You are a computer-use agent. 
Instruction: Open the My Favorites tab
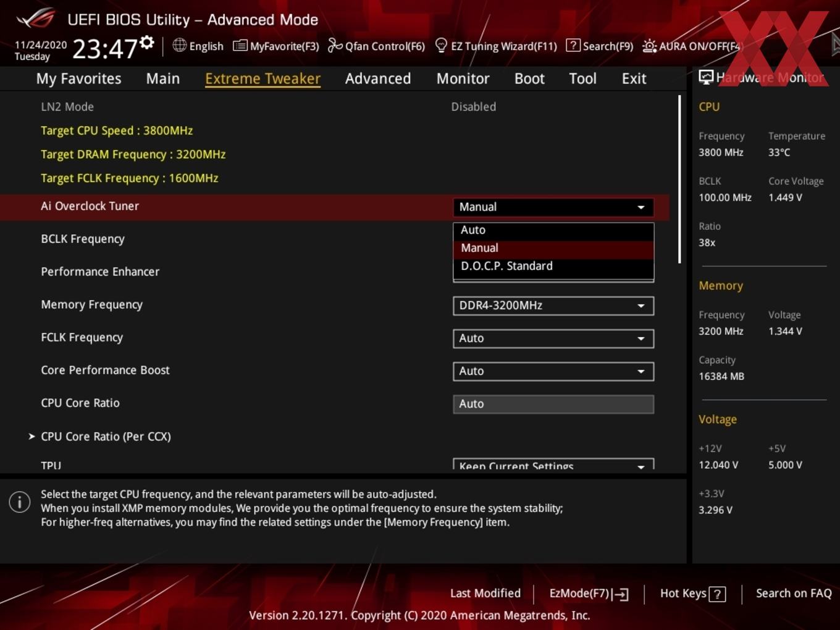78,78
